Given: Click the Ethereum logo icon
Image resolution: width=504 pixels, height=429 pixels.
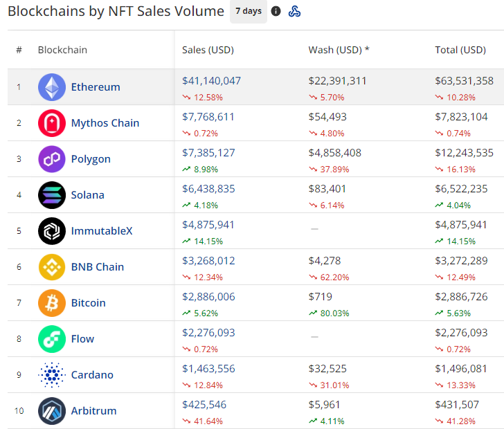Looking at the screenshot, I should pyautogui.click(x=52, y=87).
